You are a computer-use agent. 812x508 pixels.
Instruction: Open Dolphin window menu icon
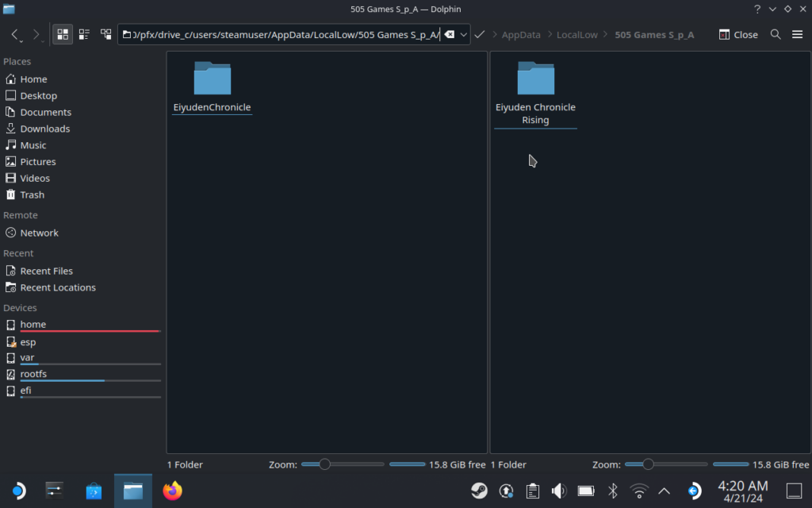coord(9,9)
